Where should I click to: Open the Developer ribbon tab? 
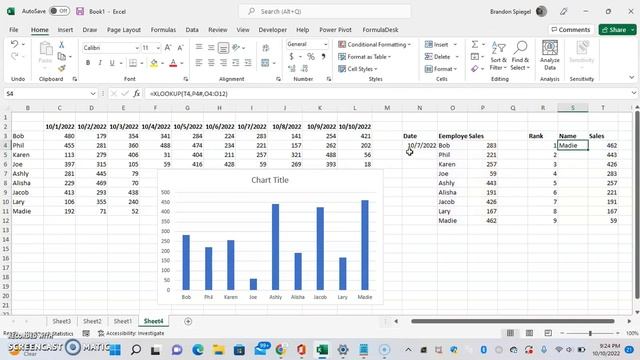[x=273, y=30]
